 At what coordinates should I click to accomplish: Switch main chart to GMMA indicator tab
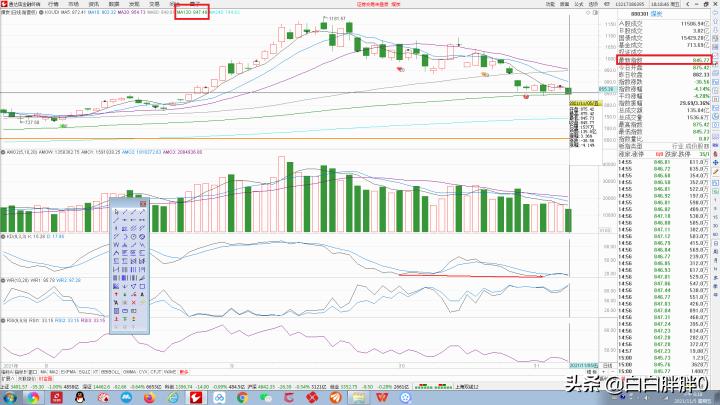129,372
